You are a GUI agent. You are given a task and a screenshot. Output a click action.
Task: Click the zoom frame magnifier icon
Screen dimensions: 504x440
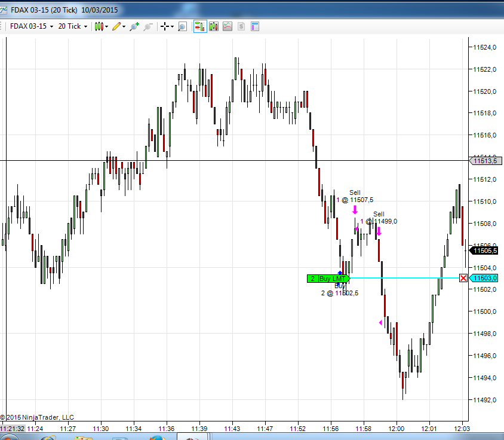[x=182, y=26]
